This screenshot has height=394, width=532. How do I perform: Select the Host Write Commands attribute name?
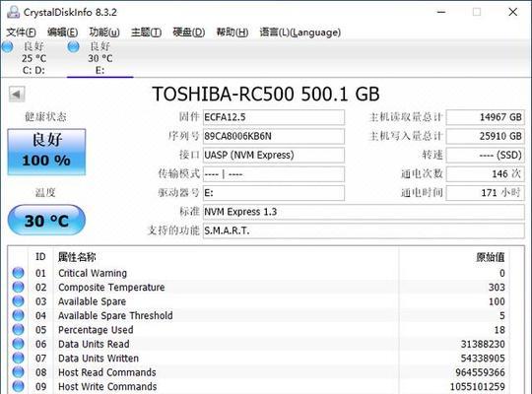pyautogui.click(x=107, y=386)
